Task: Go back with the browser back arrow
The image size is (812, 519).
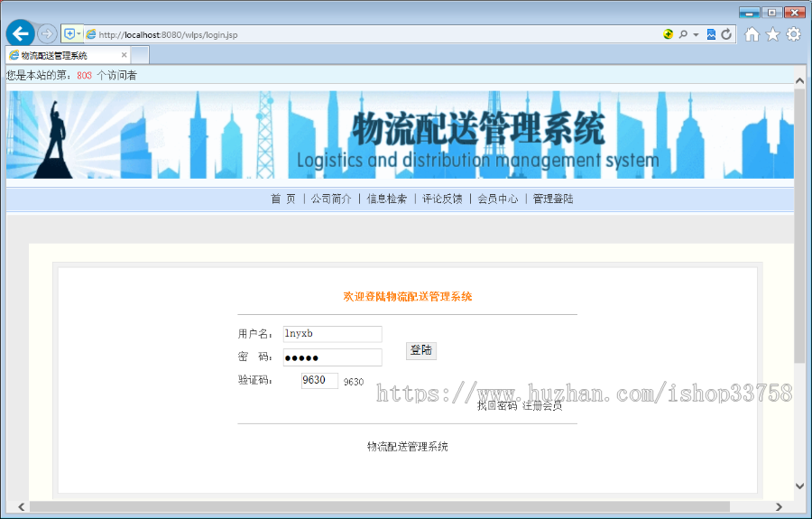Action: coord(20,34)
